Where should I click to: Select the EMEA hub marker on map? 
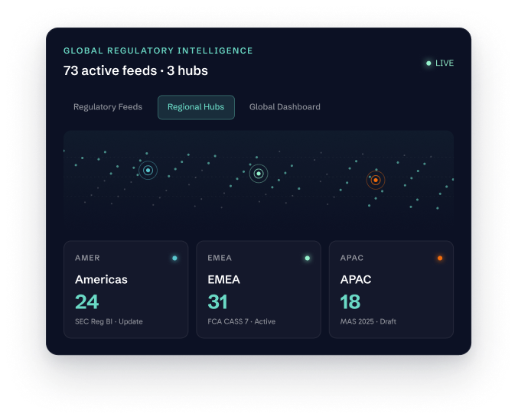[x=259, y=174]
